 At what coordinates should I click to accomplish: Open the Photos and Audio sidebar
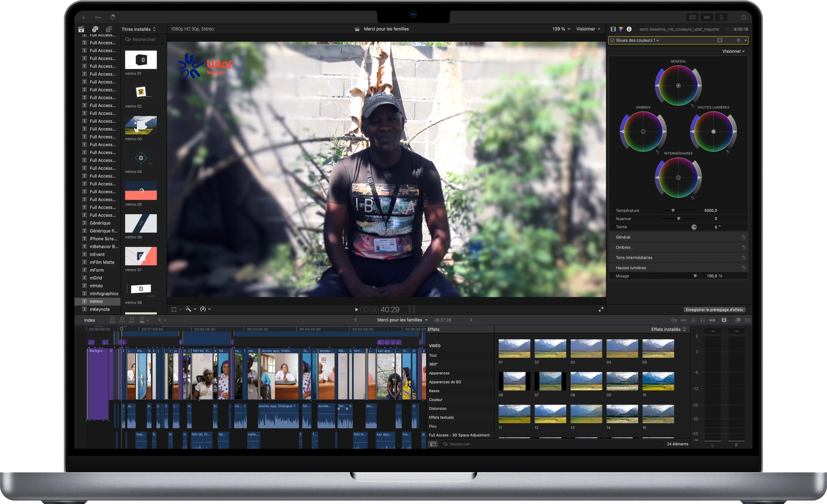pyautogui.click(x=95, y=29)
